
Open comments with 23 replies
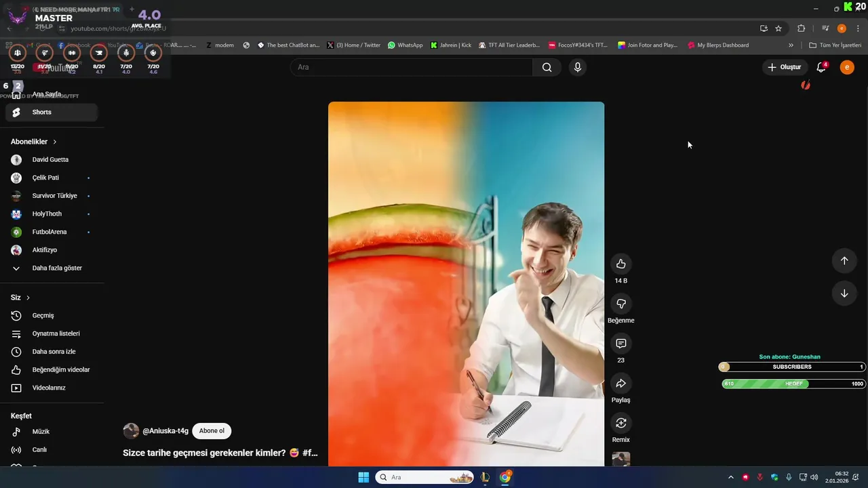(620, 344)
